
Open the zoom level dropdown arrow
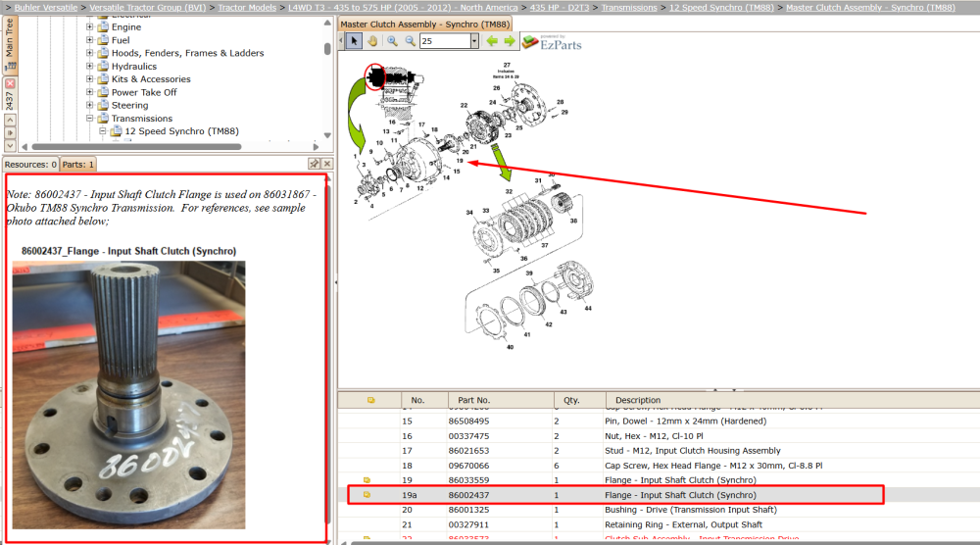(474, 41)
